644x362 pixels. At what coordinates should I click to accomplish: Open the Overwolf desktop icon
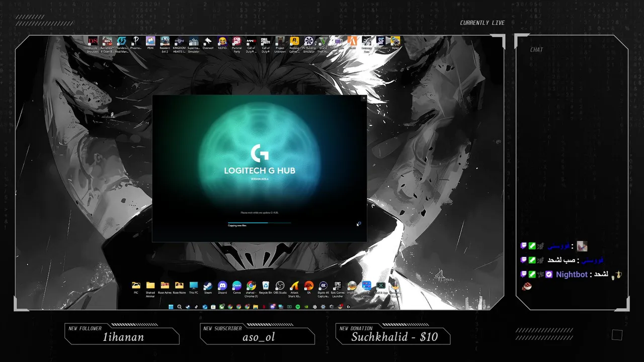coord(208,43)
